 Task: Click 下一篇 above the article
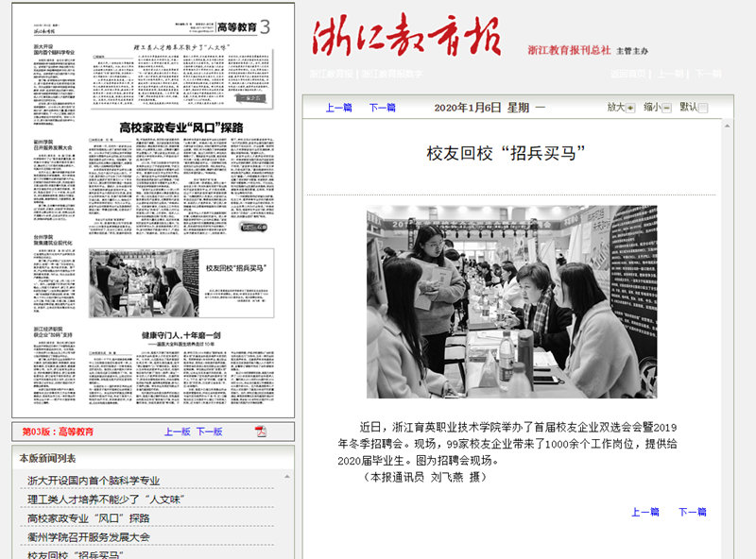click(382, 108)
